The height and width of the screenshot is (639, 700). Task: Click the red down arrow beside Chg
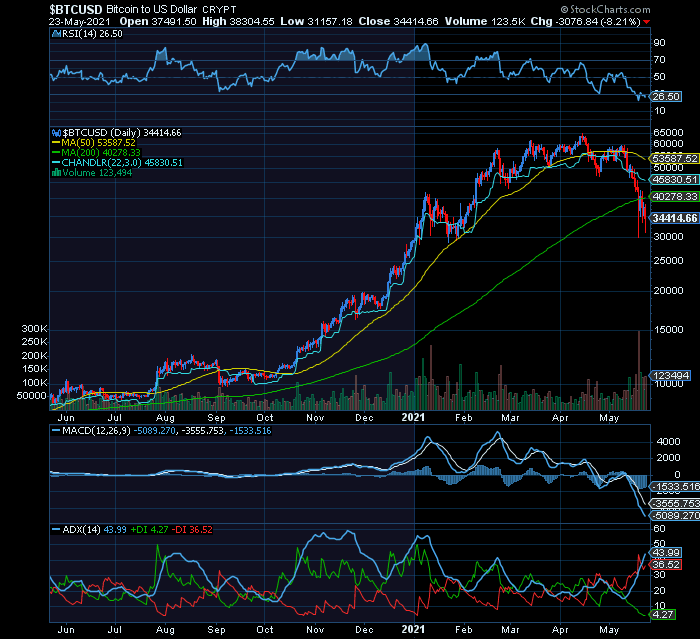pos(646,22)
